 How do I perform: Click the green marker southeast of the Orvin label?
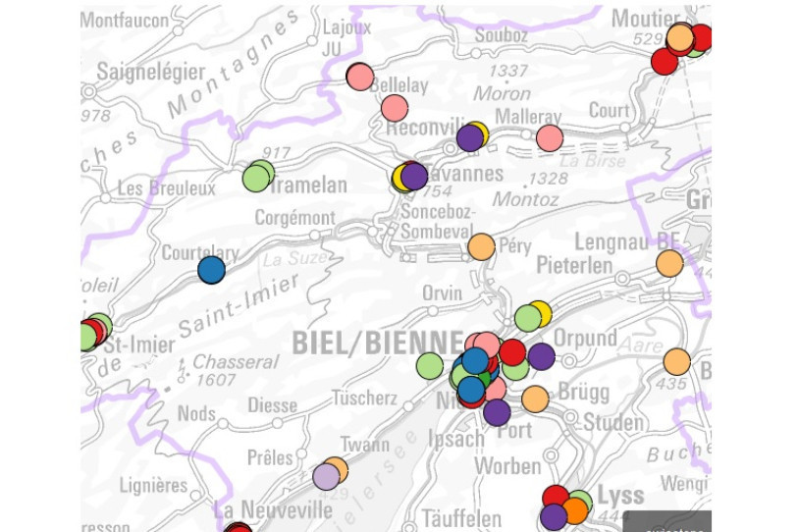point(528,318)
